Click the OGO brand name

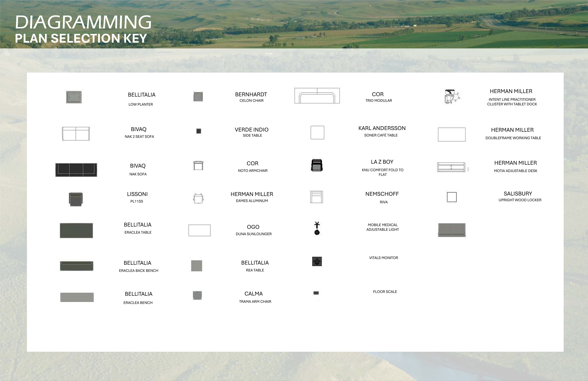point(253,227)
